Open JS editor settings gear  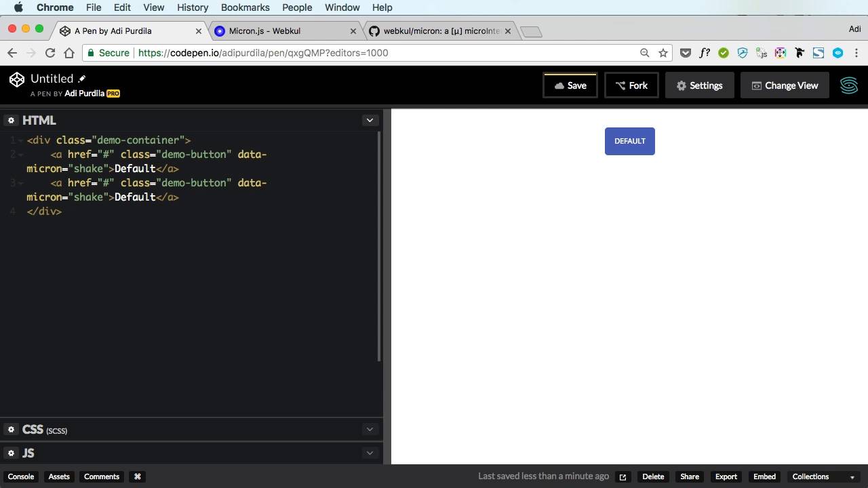click(x=11, y=453)
